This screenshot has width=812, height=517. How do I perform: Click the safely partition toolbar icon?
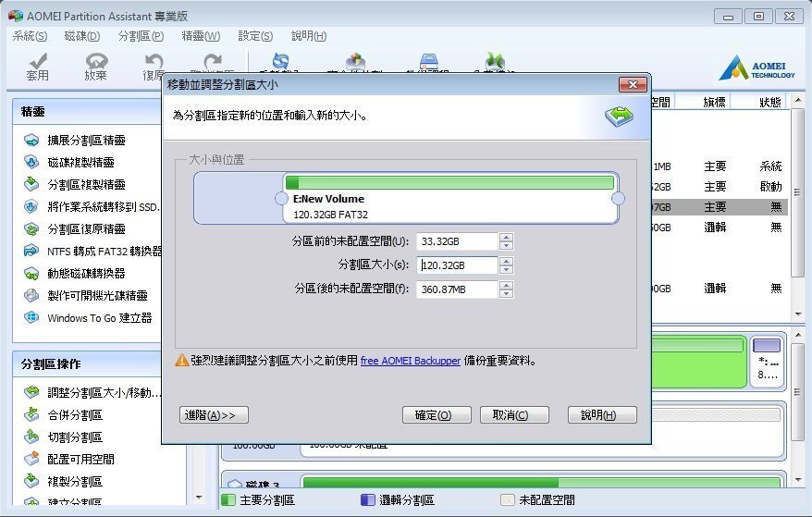(x=355, y=61)
